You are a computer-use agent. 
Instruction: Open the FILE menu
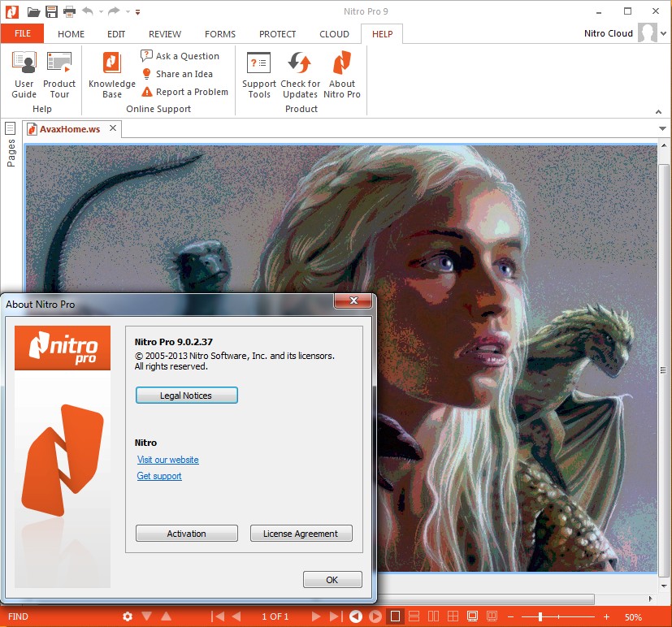(x=22, y=33)
